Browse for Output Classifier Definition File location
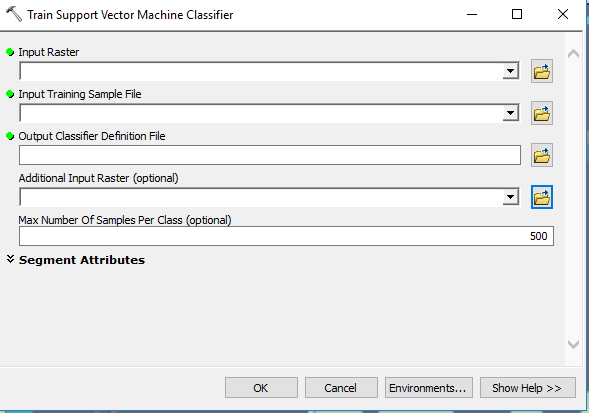589x413 pixels. pos(542,155)
